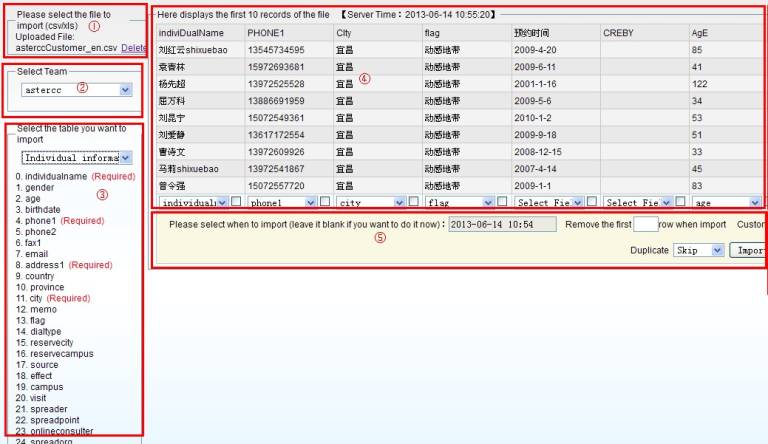Click the age cell showing 122
Screen dimensions: 768x444
[699, 84]
